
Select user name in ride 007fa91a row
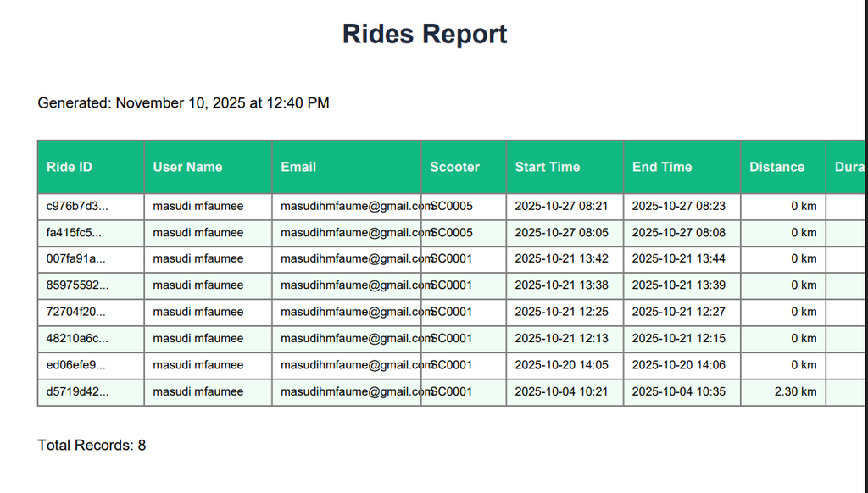[x=198, y=258]
